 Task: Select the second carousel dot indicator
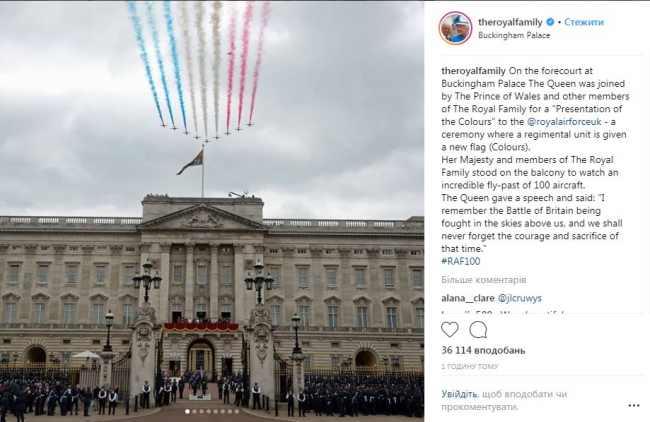coord(194,412)
